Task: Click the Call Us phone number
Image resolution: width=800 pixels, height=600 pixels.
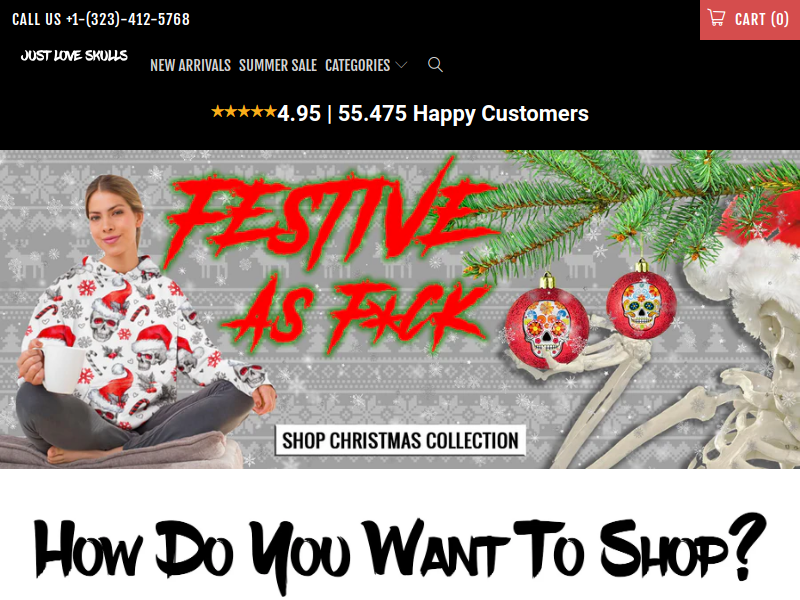Action: click(101, 19)
